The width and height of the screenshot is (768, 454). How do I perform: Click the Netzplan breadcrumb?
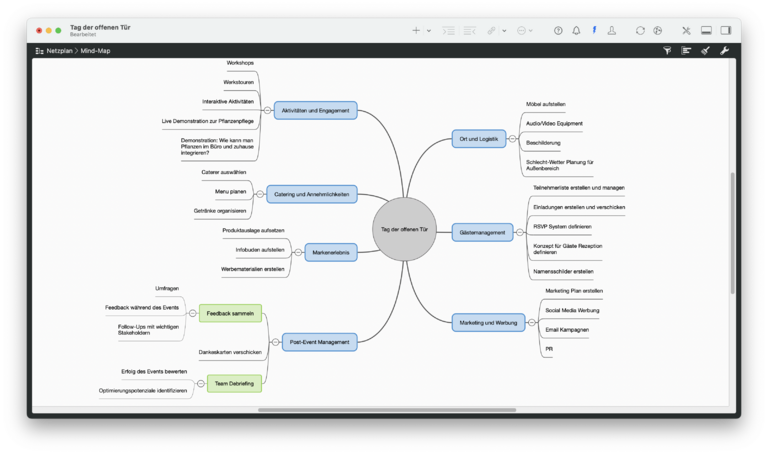(x=59, y=51)
